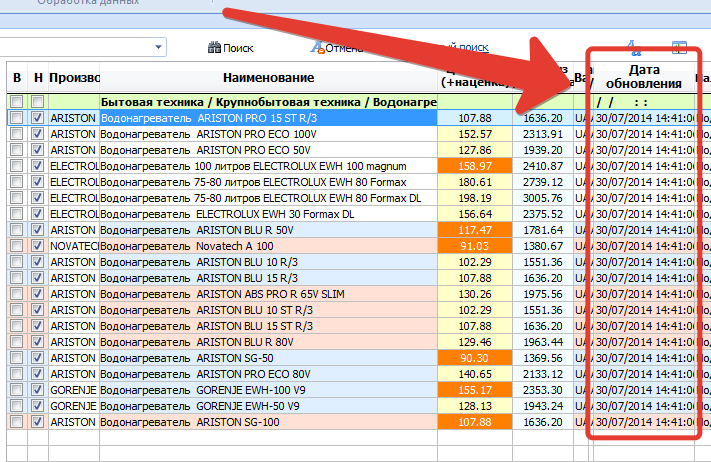Expand the combo box dropdown arrow above the table

pyautogui.click(x=158, y=47)
